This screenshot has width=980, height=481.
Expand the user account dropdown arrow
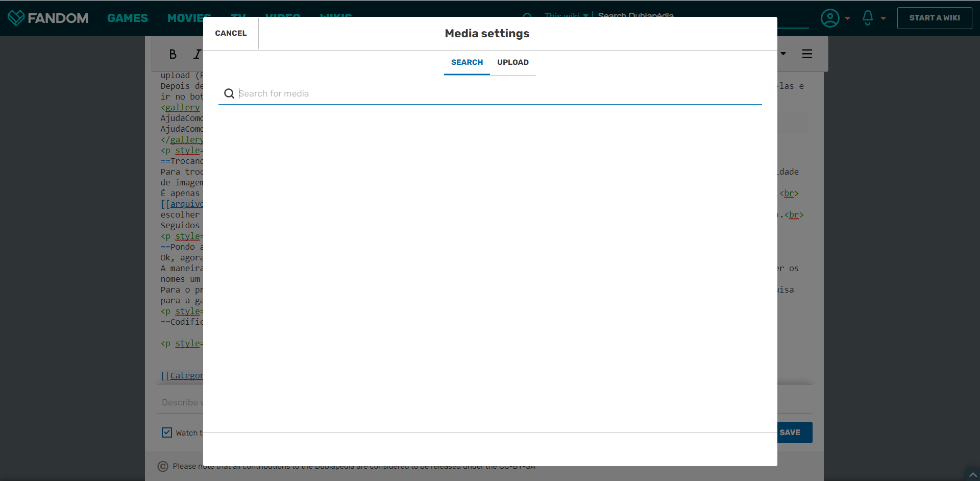coord(848,18)
